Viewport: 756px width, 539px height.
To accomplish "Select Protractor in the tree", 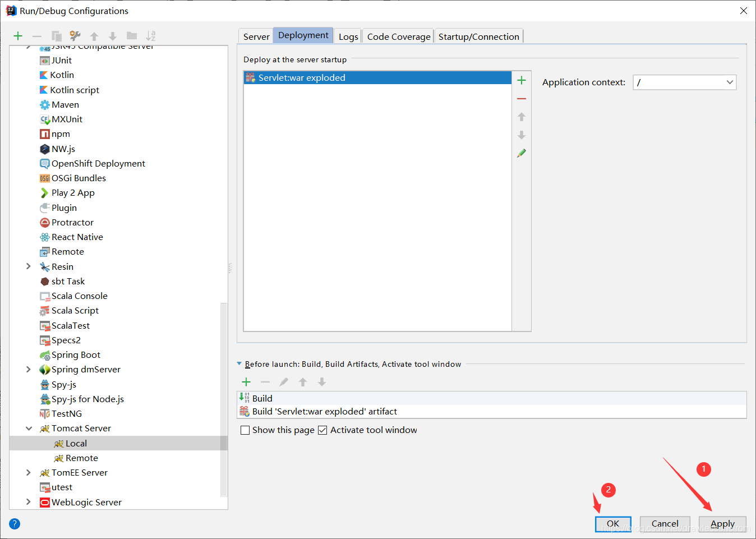I will click(x=72, y=222).
